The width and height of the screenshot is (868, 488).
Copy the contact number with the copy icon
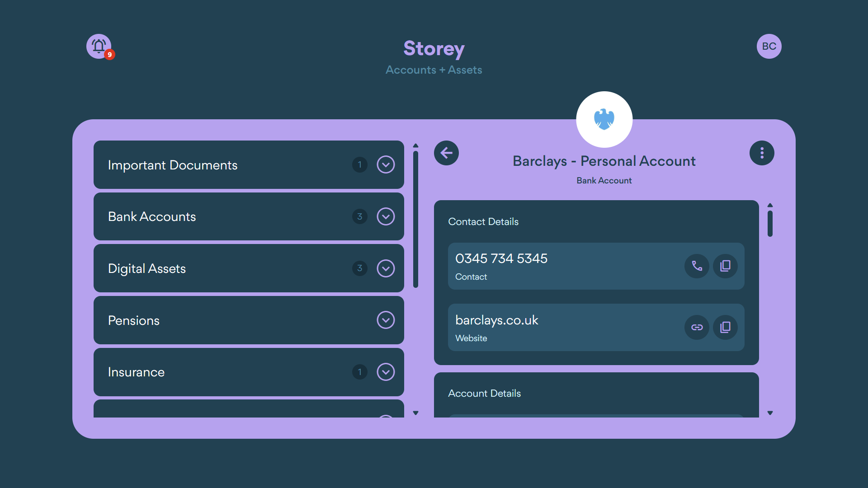(x=725, y=266)
